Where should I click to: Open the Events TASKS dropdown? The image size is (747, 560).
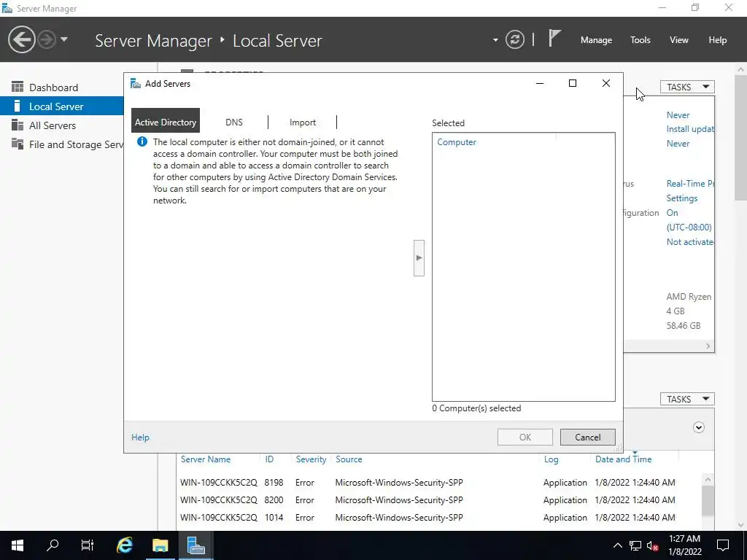[x=687, y=399]
